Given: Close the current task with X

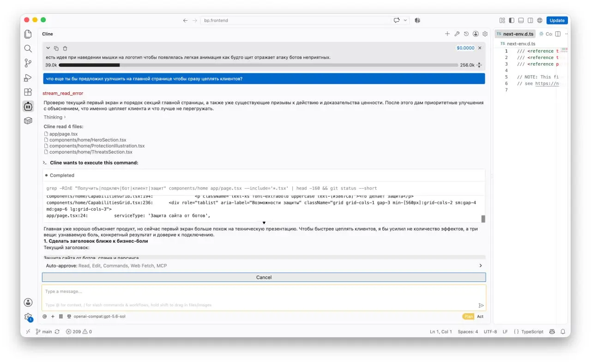Looking at the screenshot, I should pos(480,48).
